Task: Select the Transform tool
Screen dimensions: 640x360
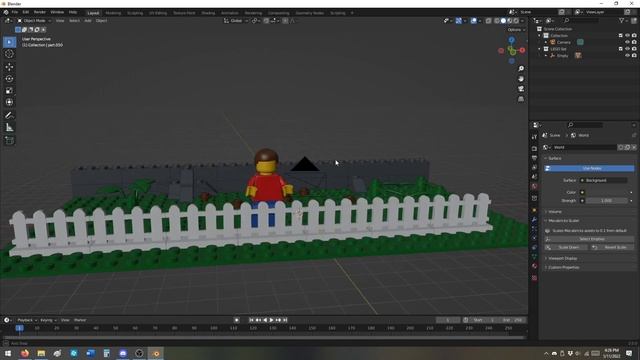Action: (9, 102)
